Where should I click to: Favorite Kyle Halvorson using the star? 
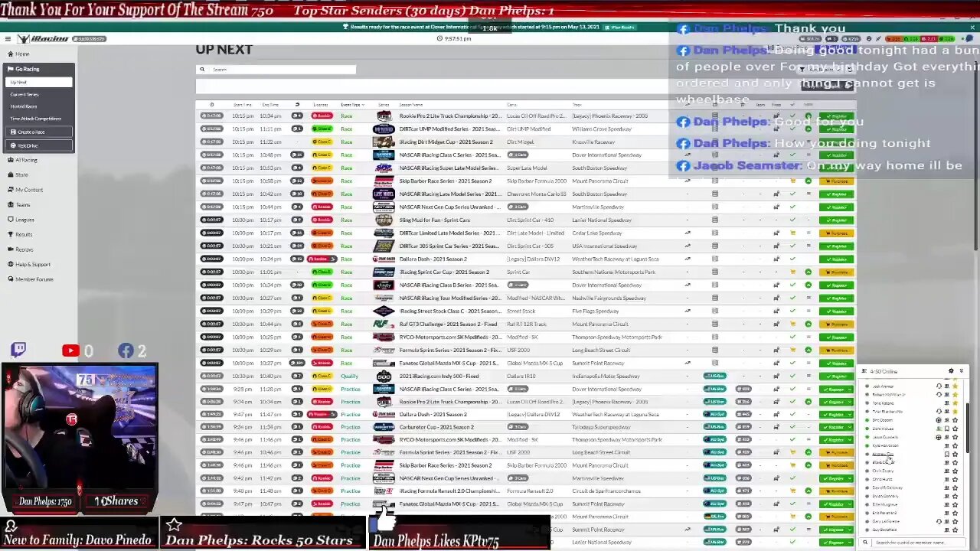coord(955,445)
